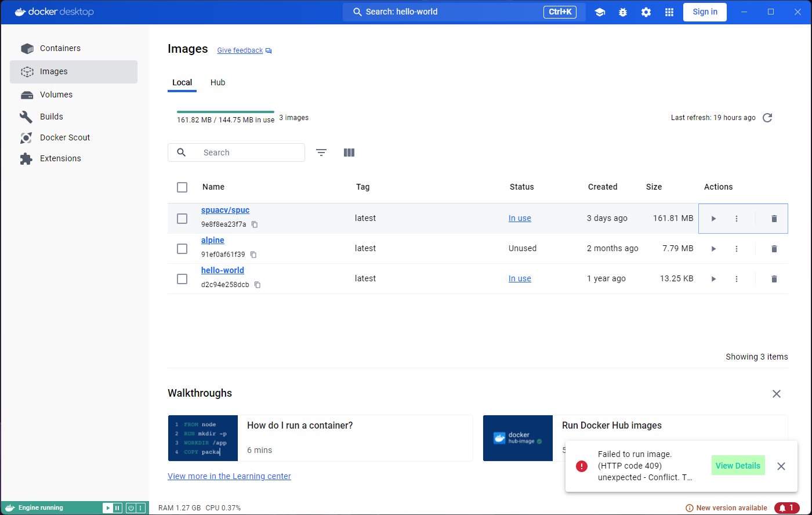Open the Learning center graduation cap icon
The image size is (812, 515).
[x=600, y=12]
